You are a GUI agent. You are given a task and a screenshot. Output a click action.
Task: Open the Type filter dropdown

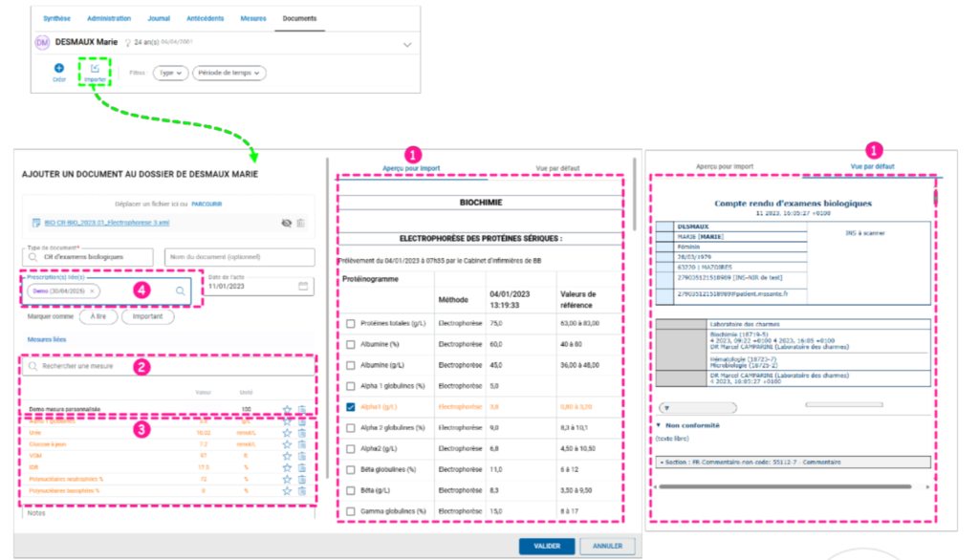click(x=170, y=73)
